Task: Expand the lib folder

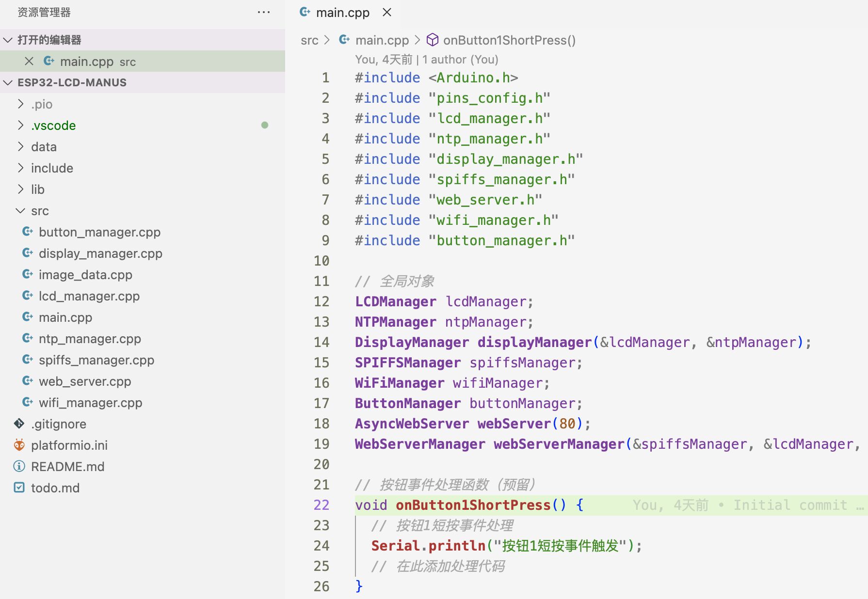Action: [20, 189]
